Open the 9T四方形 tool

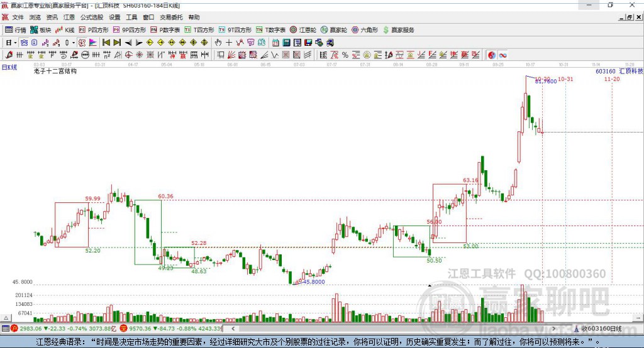coord(235,30)
